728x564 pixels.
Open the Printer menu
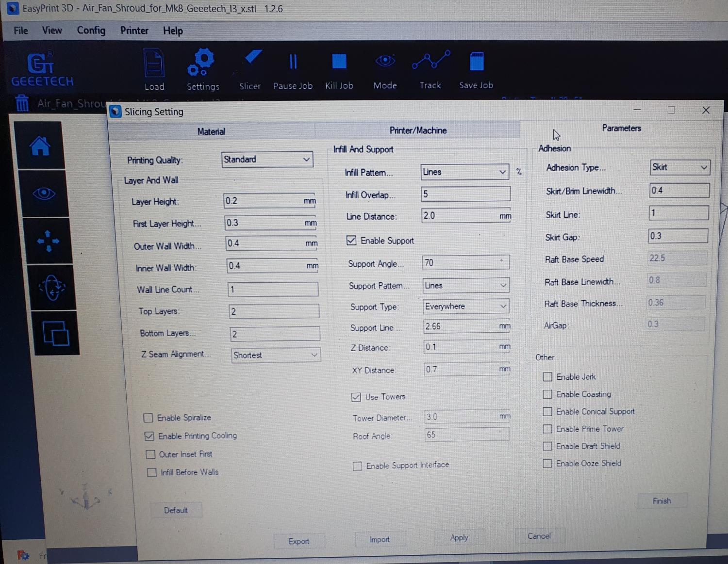tap(134, 31)
